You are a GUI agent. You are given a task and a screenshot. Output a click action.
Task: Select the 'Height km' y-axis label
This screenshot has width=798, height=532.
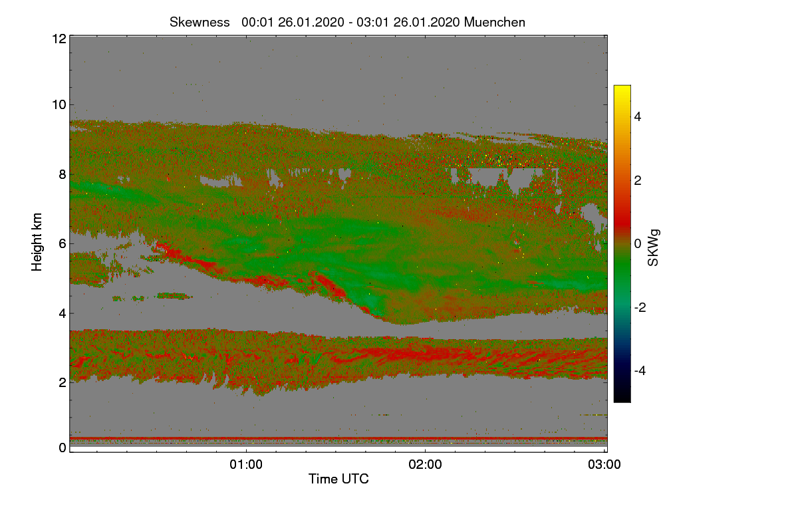pyautogui.click(x=37, y=241)
